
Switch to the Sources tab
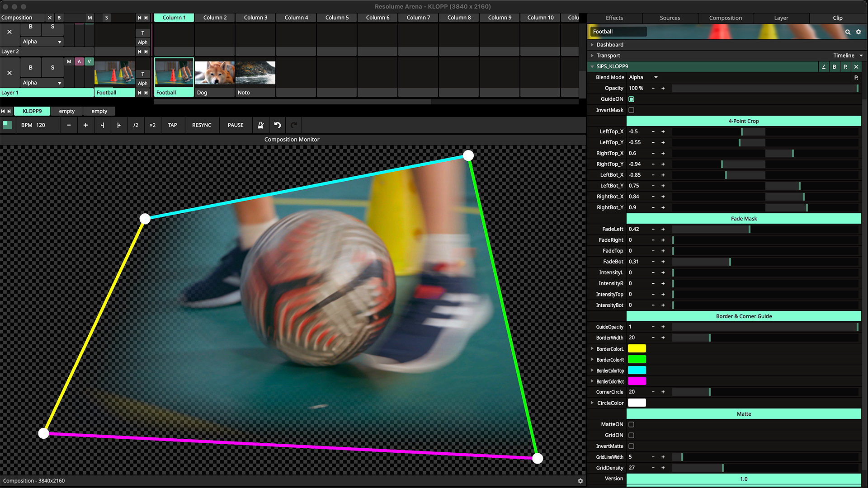pos(670,18)
